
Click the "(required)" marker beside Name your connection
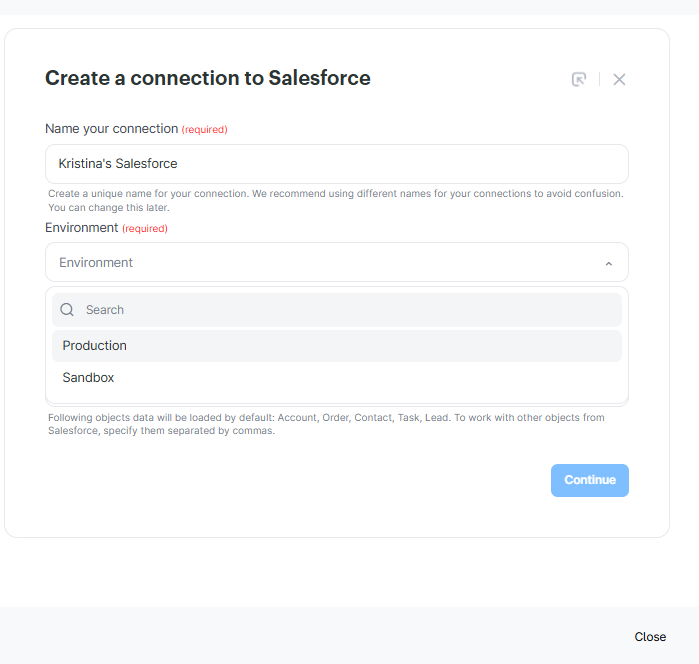tap(204, 130)
